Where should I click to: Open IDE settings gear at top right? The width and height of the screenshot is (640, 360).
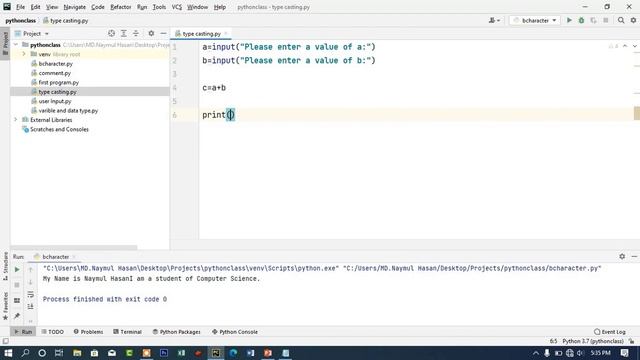633,20
